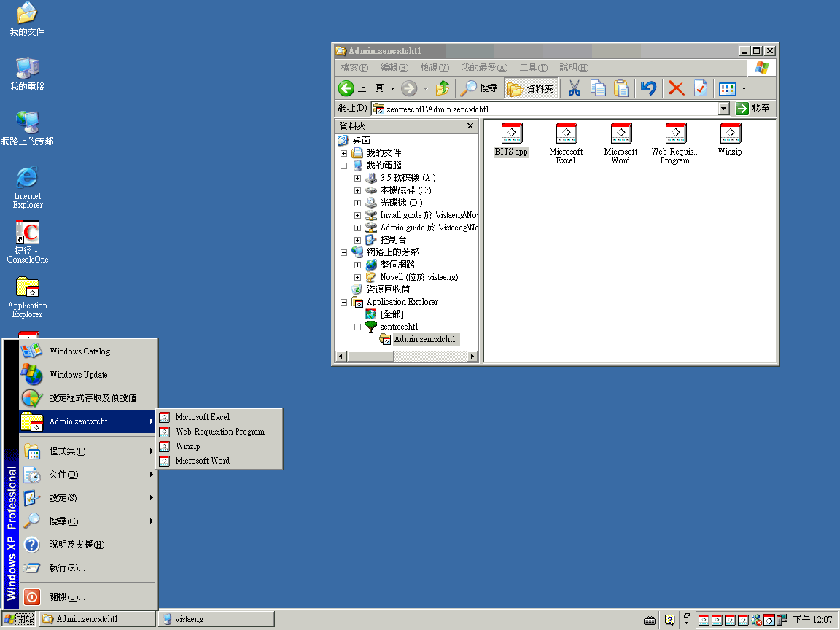Screen dimensions: 840x630
Task: Expand the 本機磁碟 (C:) tree node
Action: (357, 190)
